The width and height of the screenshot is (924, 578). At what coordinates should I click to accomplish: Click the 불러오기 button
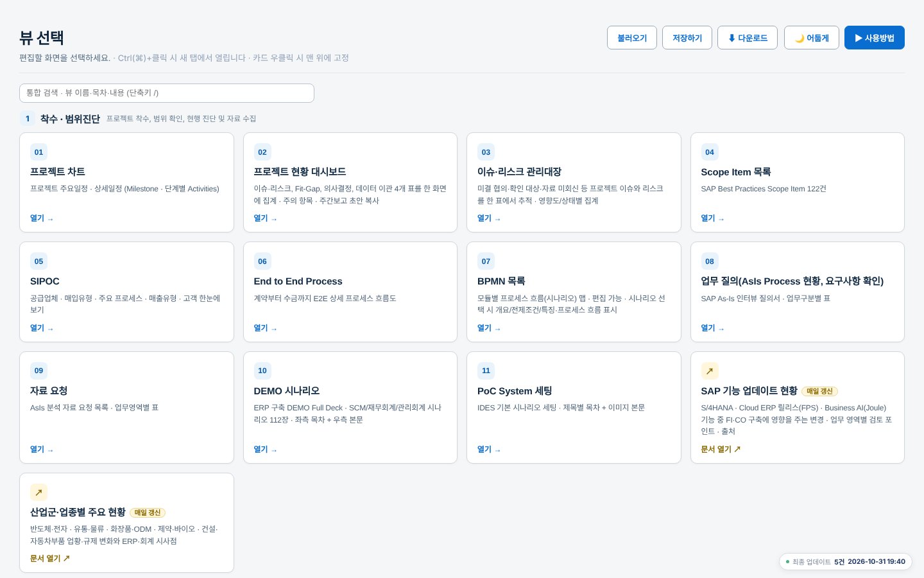(x=632, y=38)
